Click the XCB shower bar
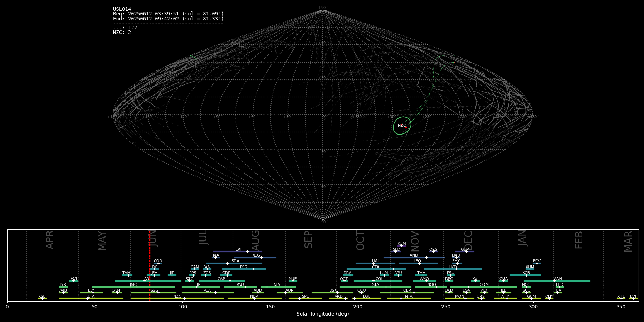This screenshot has width=644, height=322. [525, 275]
